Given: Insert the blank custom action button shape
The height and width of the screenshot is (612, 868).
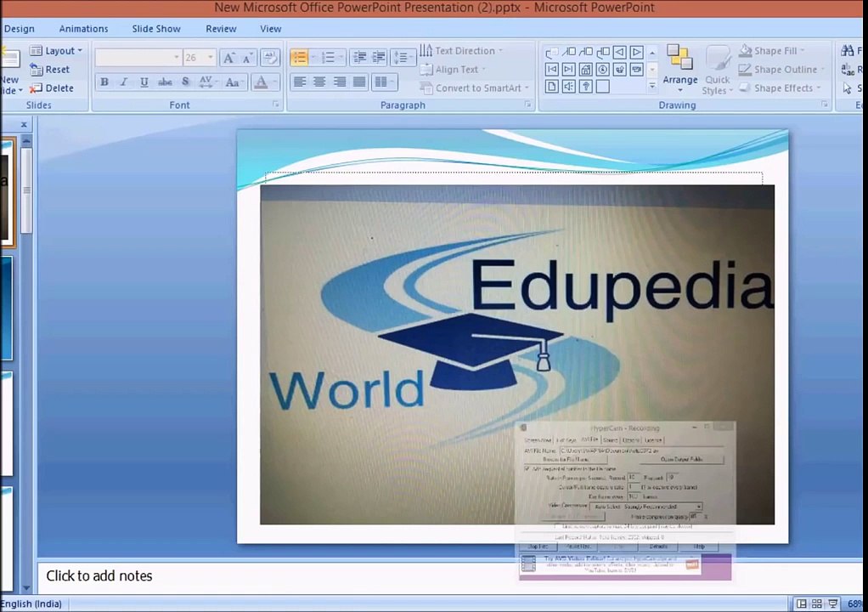Looking at the screenshot, I should pos(603,87).
